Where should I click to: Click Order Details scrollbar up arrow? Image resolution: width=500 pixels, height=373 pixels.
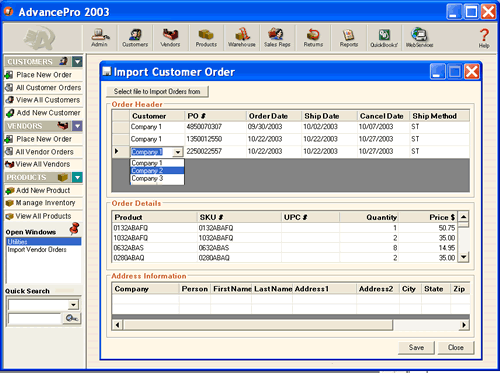(463, 217)
